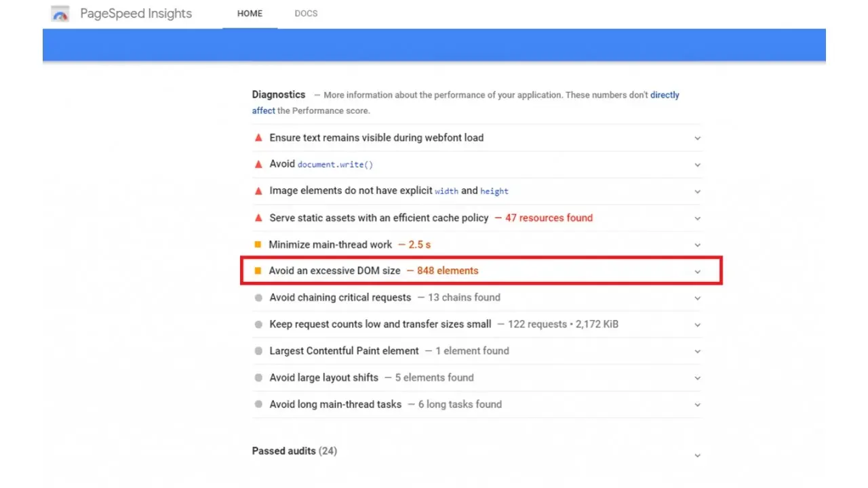Click the PageSpeed Insights logo icon
Viewport: 868px width, 488px height.
[60, 14]
